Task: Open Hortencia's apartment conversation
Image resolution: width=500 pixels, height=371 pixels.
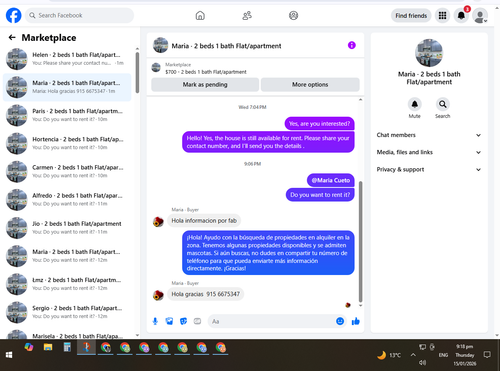Action: (67, 143)
